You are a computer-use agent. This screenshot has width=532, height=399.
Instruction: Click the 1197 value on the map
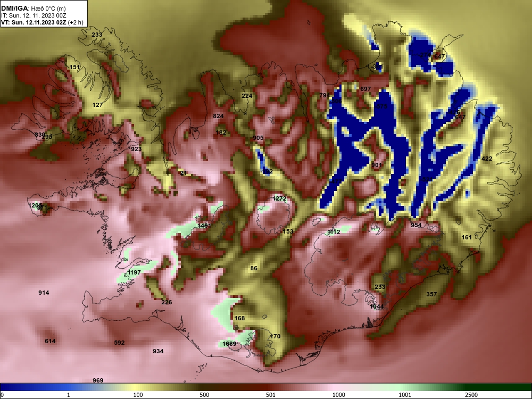point(134,272)
